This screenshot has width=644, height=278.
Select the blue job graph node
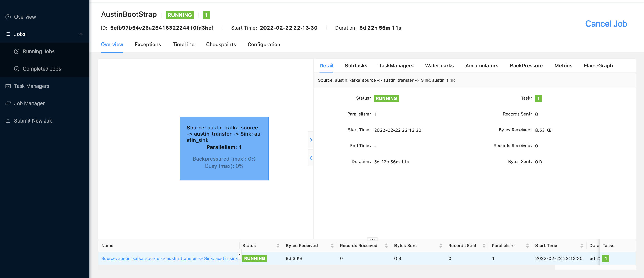(x=224, y=149)
